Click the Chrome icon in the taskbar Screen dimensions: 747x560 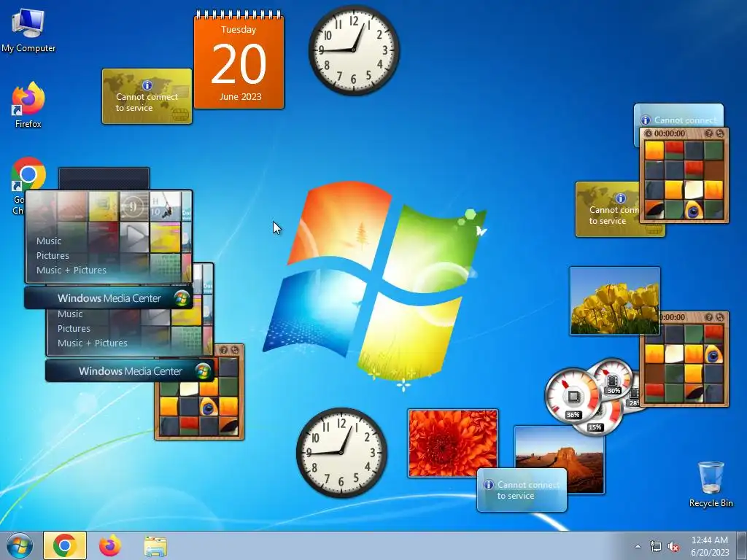point(65,545)
